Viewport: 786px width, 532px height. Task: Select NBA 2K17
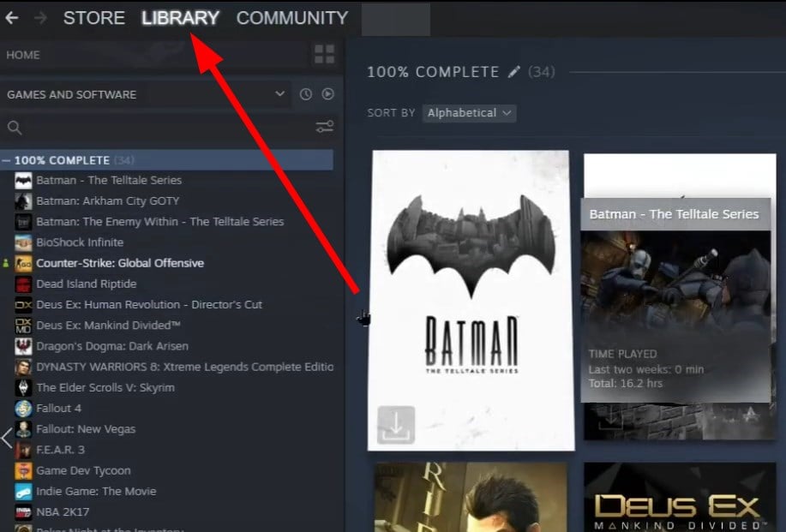[x=63, y=512]
